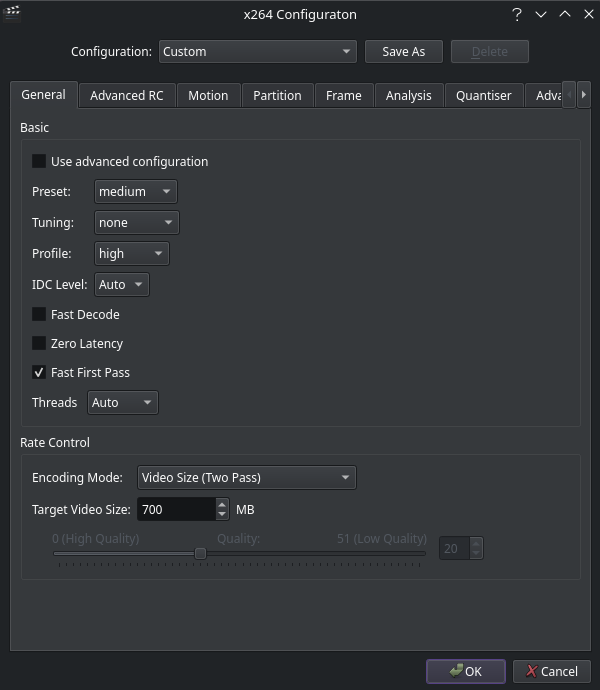Maximize the x264 Configuration dialog
The height and width of the screenshot is (690, 600).
point(565,15)
